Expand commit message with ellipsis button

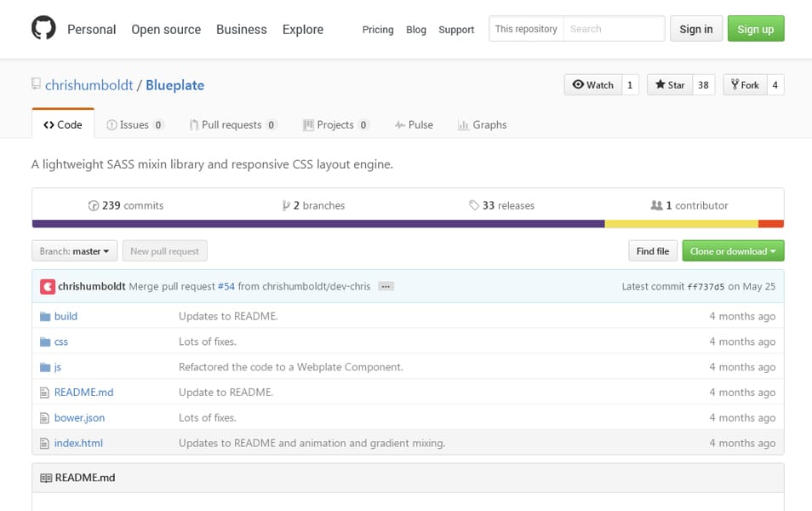pos(386,287)
